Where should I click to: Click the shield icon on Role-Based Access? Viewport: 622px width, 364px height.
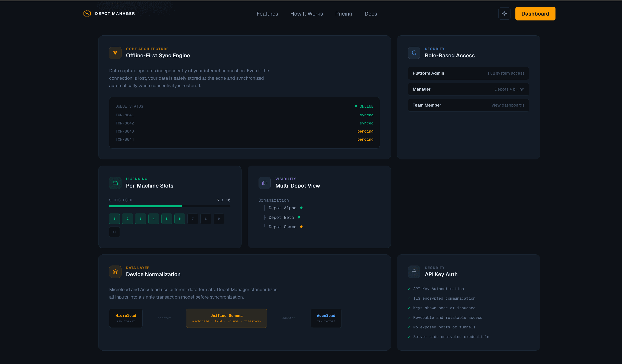click(x=414, y=53)
